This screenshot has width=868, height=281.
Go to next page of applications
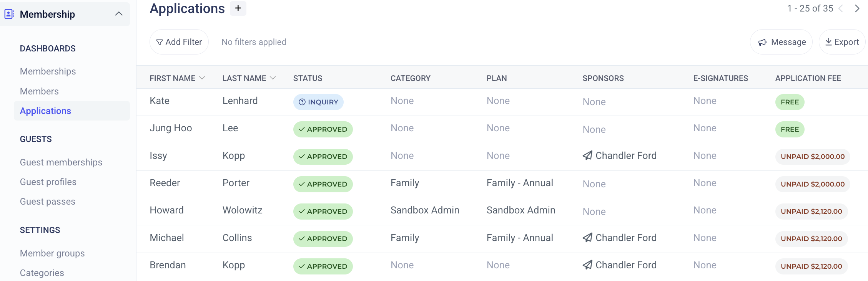click(857, 8)
